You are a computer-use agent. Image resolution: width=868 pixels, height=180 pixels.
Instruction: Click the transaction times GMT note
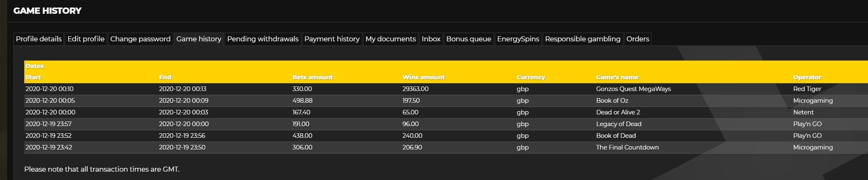click(102, 169)
